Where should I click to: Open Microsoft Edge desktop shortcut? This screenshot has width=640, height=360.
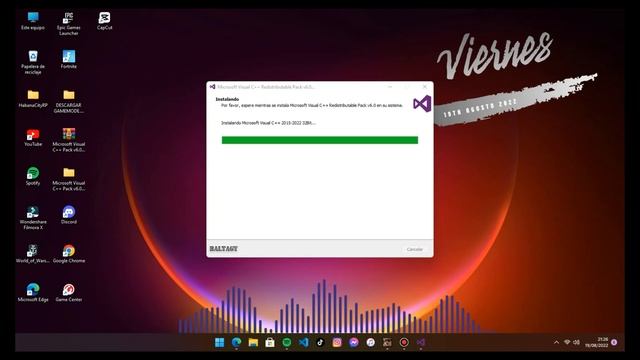pyautogui.click(x=33, y=293)
